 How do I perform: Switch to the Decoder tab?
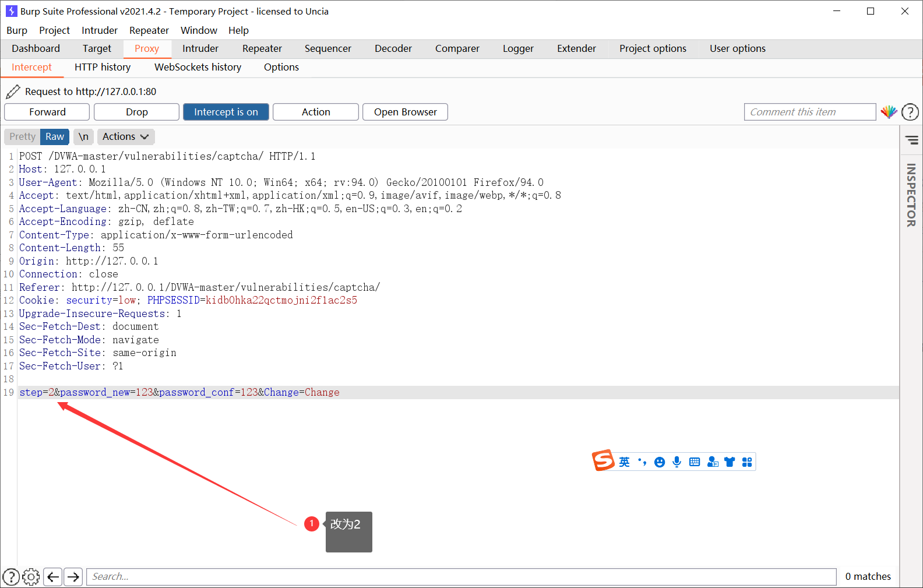tap(393, 48)
